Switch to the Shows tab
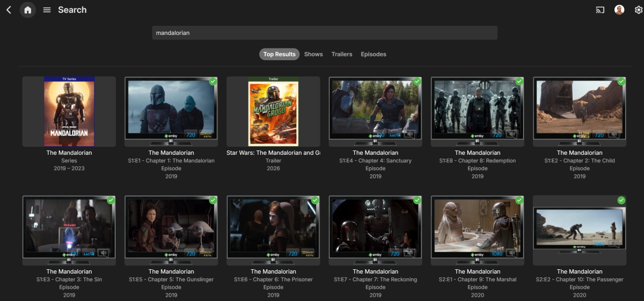This screenshot has height=301, width=644. (x=313, y=54)
